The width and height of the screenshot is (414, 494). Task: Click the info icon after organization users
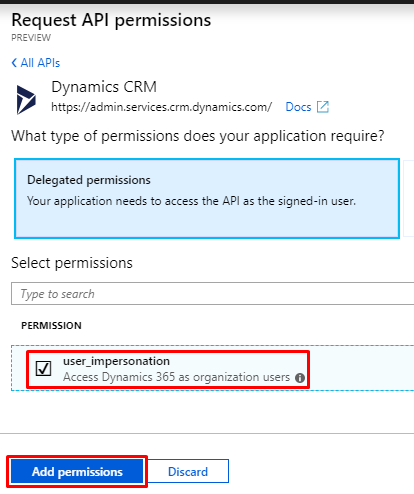coord(300,378)
